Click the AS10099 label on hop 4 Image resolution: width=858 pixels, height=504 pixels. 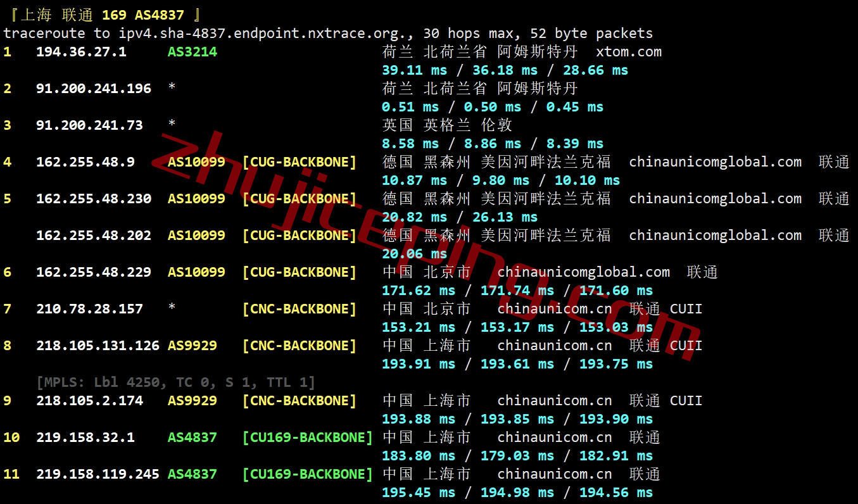196,162
